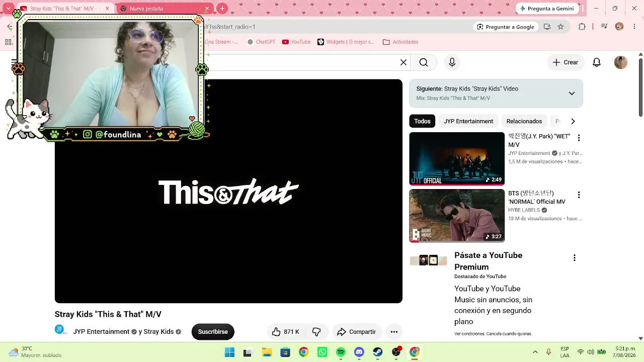This screenshot has width=644, height=362.
Task: Open the media controls music icon
Action: click(x=604, y=27)
